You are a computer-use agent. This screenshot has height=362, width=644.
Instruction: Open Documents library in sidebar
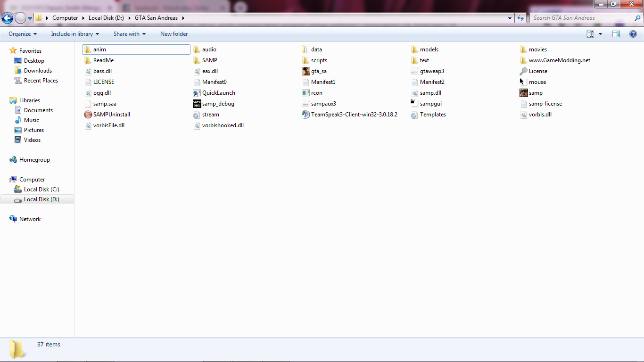click(38, 110)
